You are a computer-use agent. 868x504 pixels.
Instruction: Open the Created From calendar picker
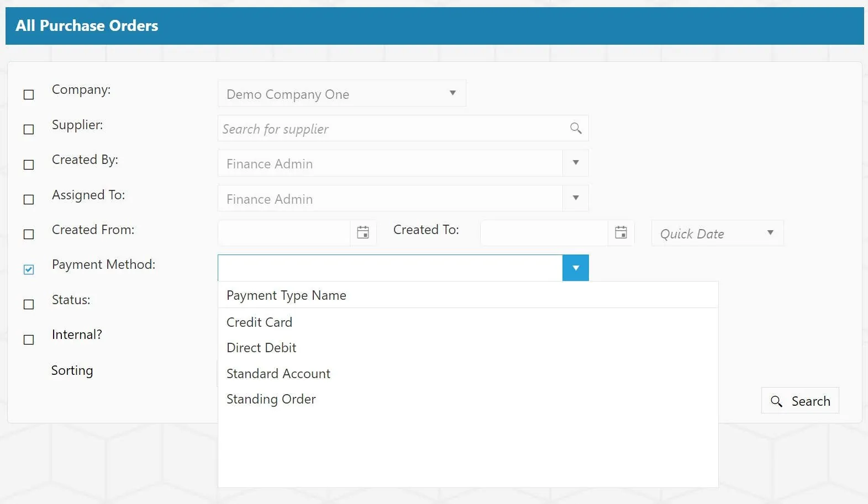[363, 233]
